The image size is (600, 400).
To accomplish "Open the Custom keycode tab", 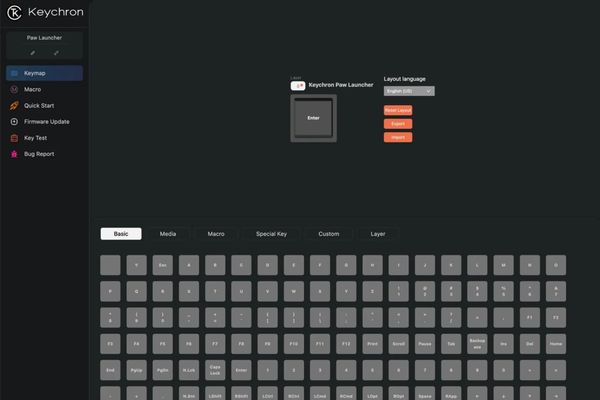I will pyautogui.click(x=329, y=234).
